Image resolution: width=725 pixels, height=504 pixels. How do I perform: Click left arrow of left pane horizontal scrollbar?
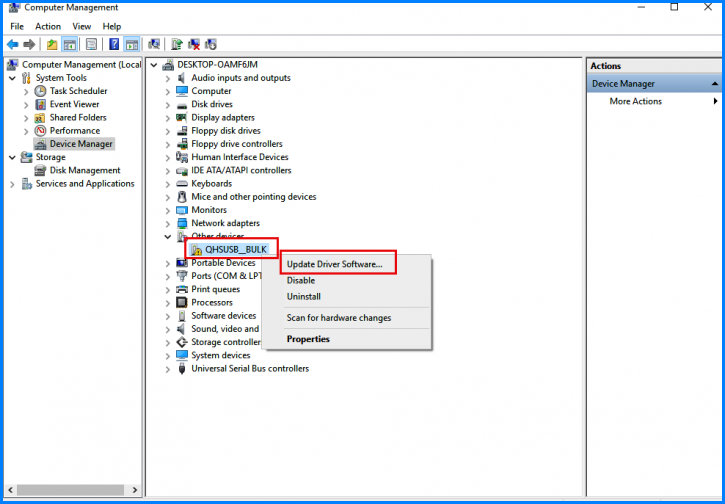[11, 490]
